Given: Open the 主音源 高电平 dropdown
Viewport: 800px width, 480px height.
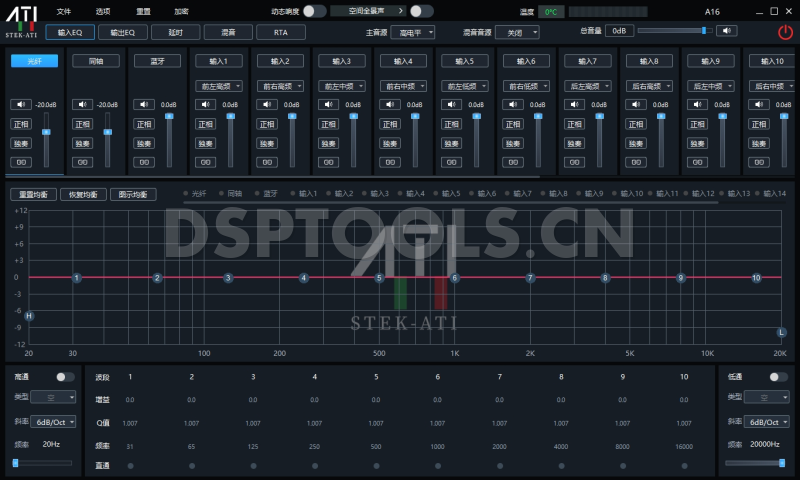Looking at the screenshot, I should point(412,33).
